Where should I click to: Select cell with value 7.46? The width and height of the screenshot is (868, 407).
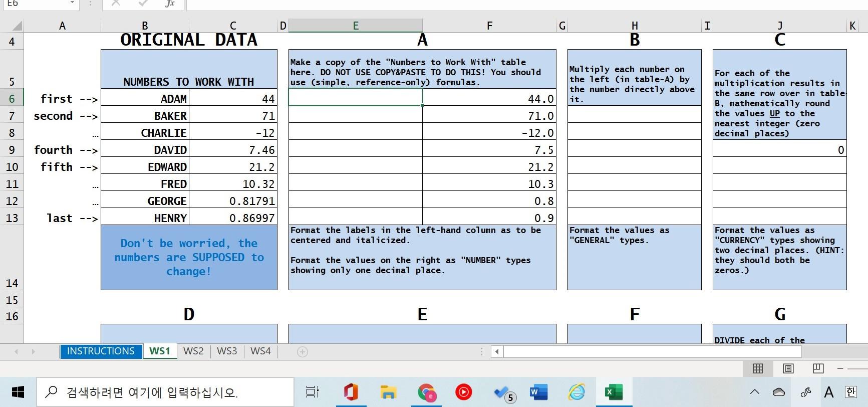click(233, 150)
